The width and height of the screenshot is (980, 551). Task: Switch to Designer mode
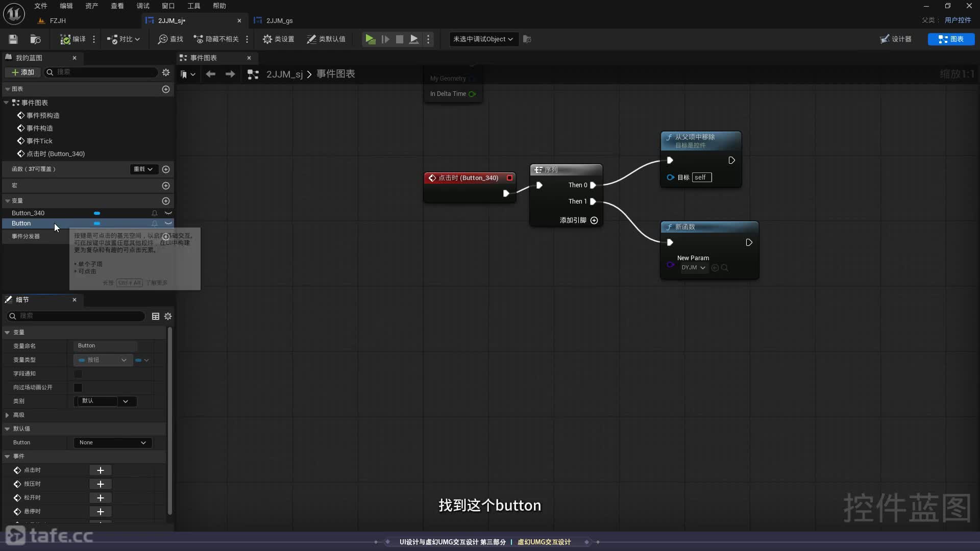(896, 39)
